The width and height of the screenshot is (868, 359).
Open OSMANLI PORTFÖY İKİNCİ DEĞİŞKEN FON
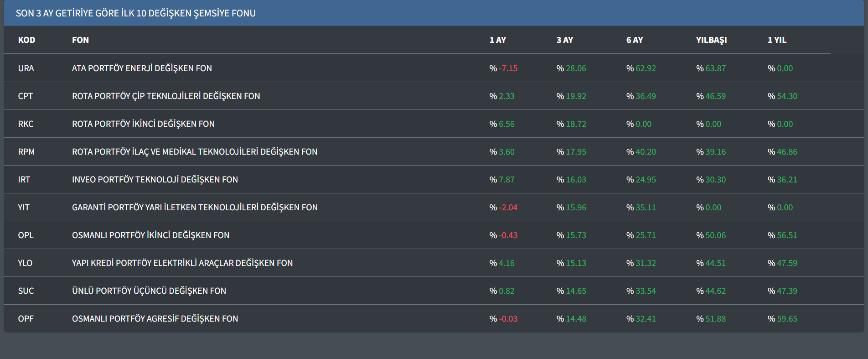click(150, 235)
